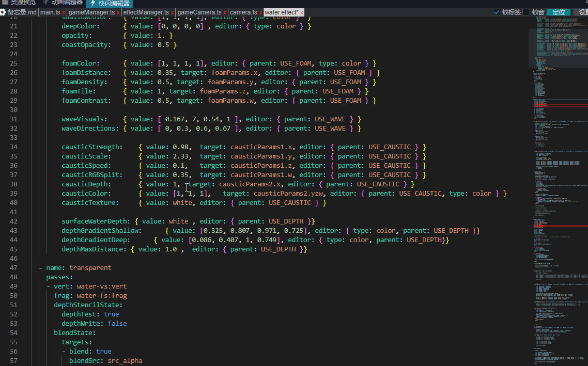
Task: Click line number 34 in the gutter
Action: 13,147
